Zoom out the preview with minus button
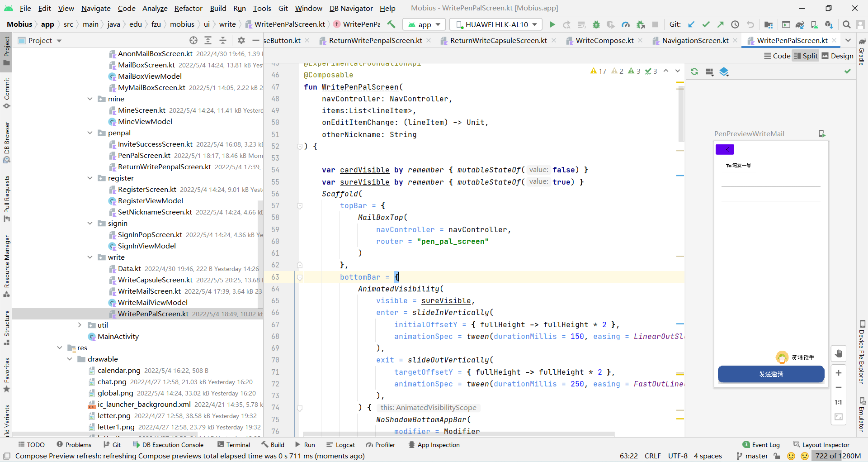 pyautogui.click(x=839, y=387)
